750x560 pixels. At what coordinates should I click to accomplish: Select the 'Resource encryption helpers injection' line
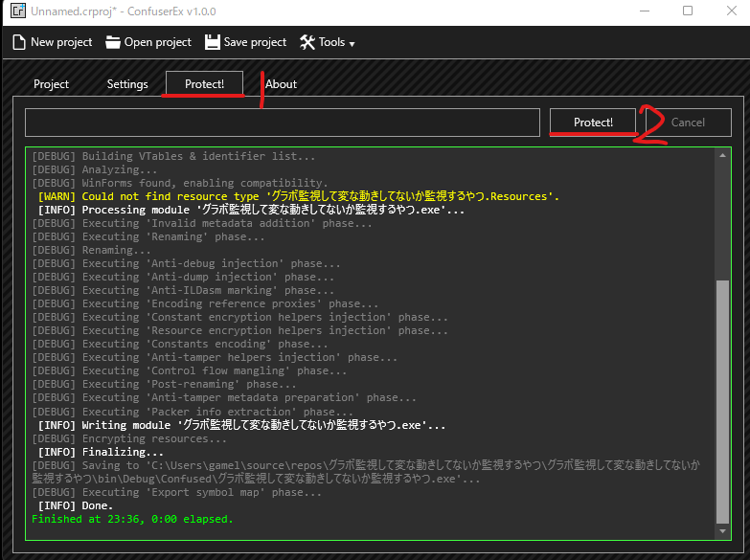240,330
